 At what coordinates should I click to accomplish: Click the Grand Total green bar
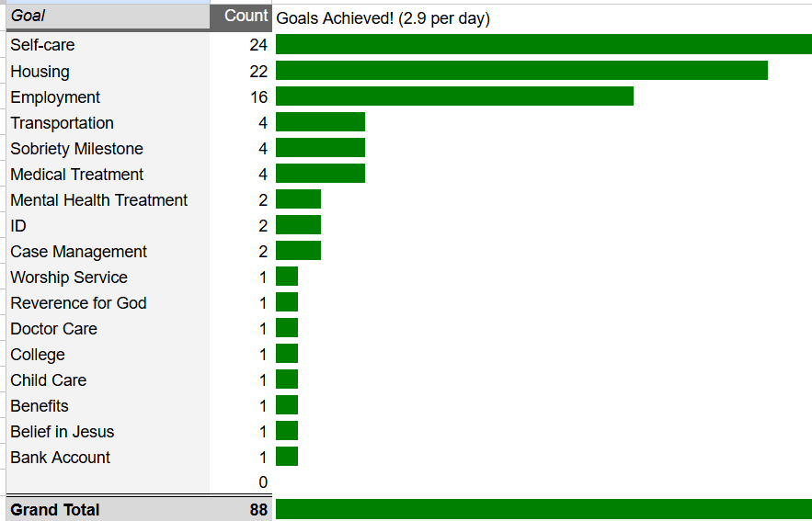(543, 509)
